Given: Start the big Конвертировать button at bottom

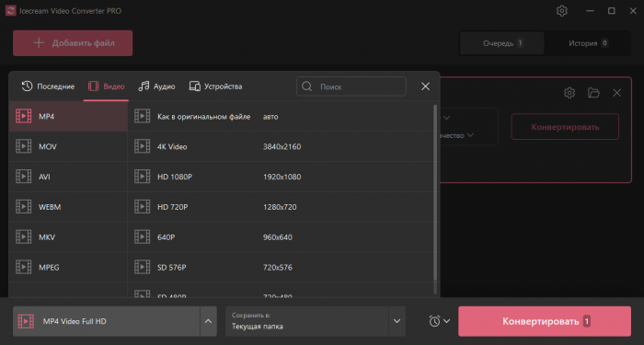Looking at the screenshot, I should point(545,321).
